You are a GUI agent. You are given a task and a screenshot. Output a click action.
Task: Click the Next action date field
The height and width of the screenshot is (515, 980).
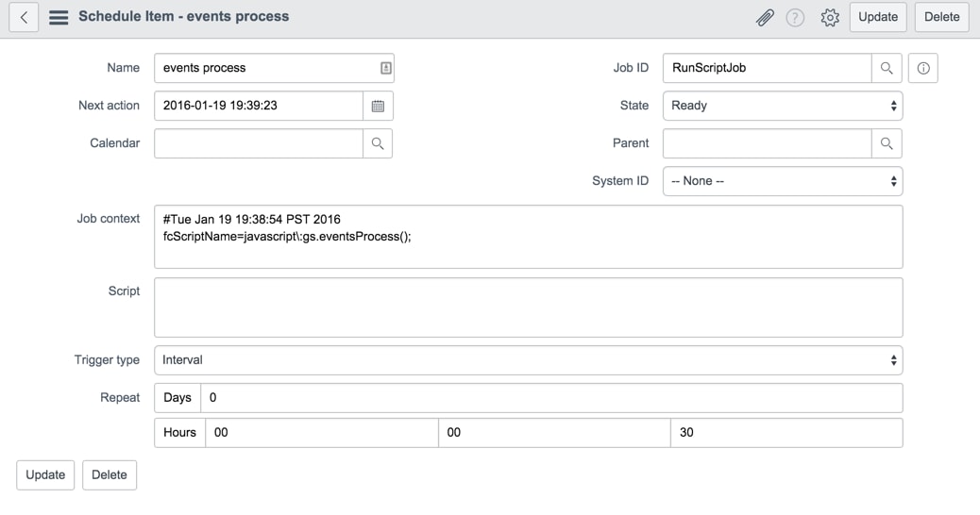[259, 106]
